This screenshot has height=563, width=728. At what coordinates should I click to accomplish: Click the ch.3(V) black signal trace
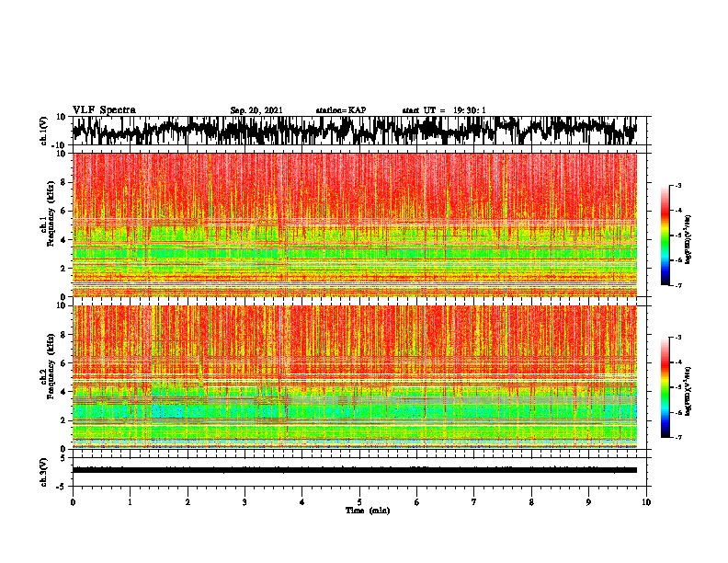pos(355,470)
